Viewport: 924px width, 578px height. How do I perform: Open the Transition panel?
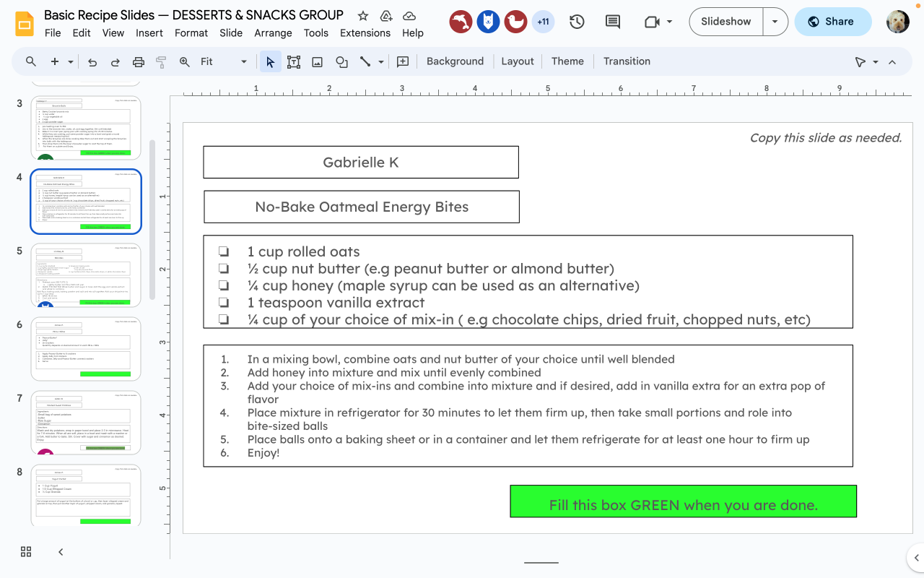point(627,61)
